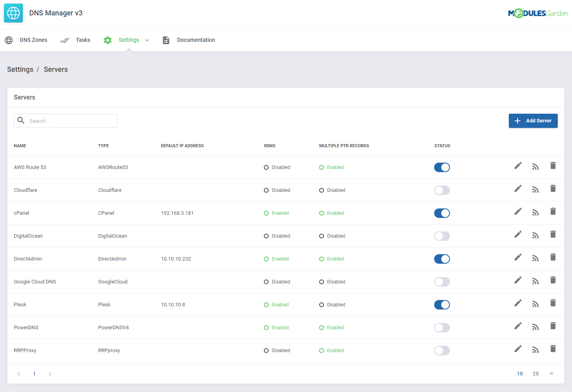Edit the DirectAdmin server entry
Viewport: 572px width, 392px height.
(x=518, y=257)
